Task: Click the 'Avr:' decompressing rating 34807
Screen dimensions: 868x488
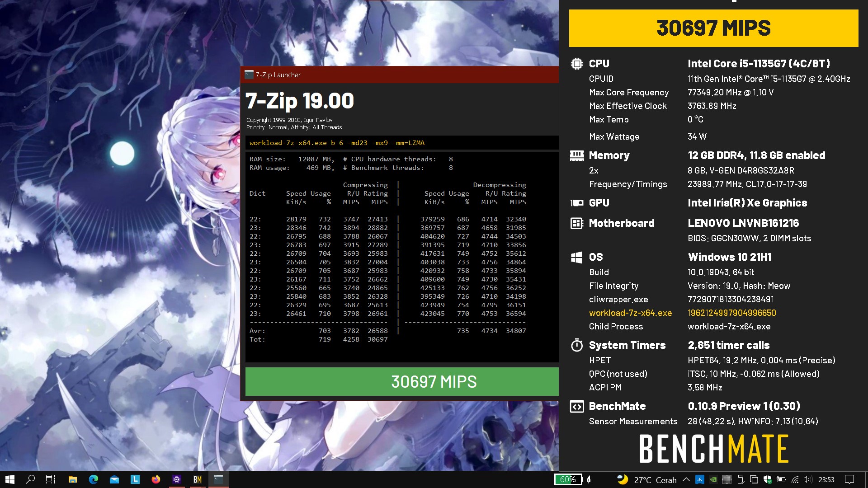Action: (516, 331)
